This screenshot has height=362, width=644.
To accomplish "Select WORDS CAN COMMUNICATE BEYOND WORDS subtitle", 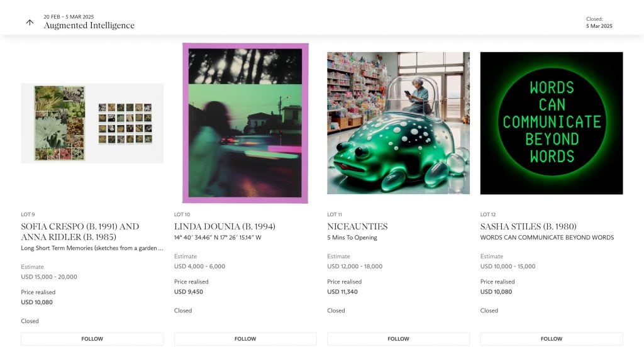I will (x=547, y=237).
